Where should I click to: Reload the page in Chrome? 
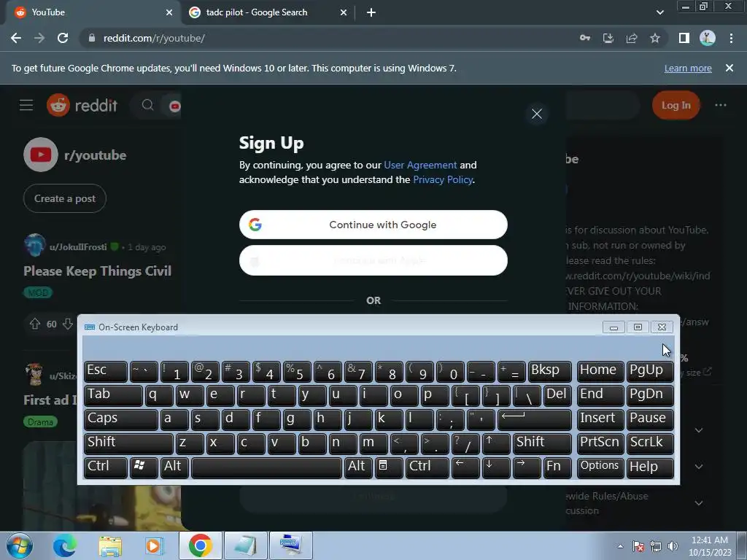click(63, 38)
